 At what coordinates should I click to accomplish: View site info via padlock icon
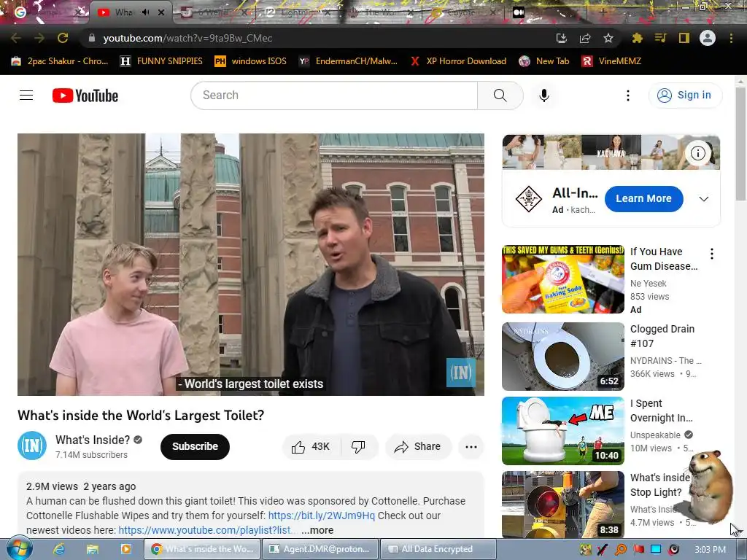coord(92,38)
